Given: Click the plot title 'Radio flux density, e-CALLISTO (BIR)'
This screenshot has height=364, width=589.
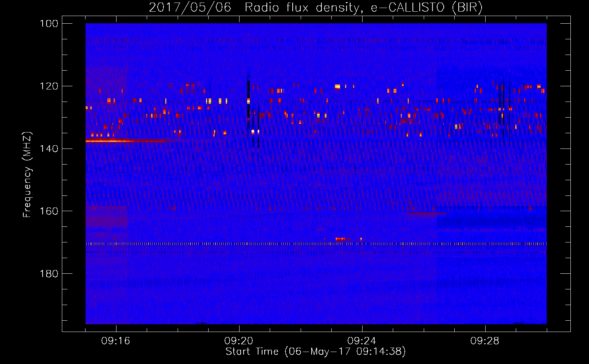Looking at the screenshot, I should click(x=363, y=8).
